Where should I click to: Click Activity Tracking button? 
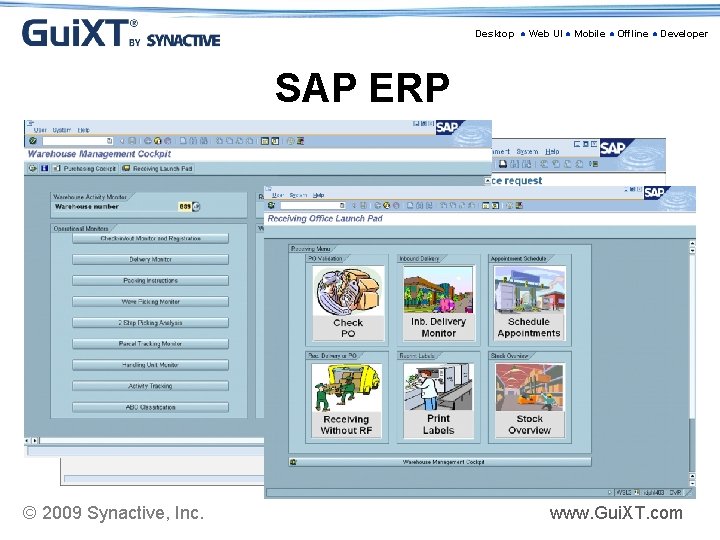pyautogui.click(x=151, y=386)
